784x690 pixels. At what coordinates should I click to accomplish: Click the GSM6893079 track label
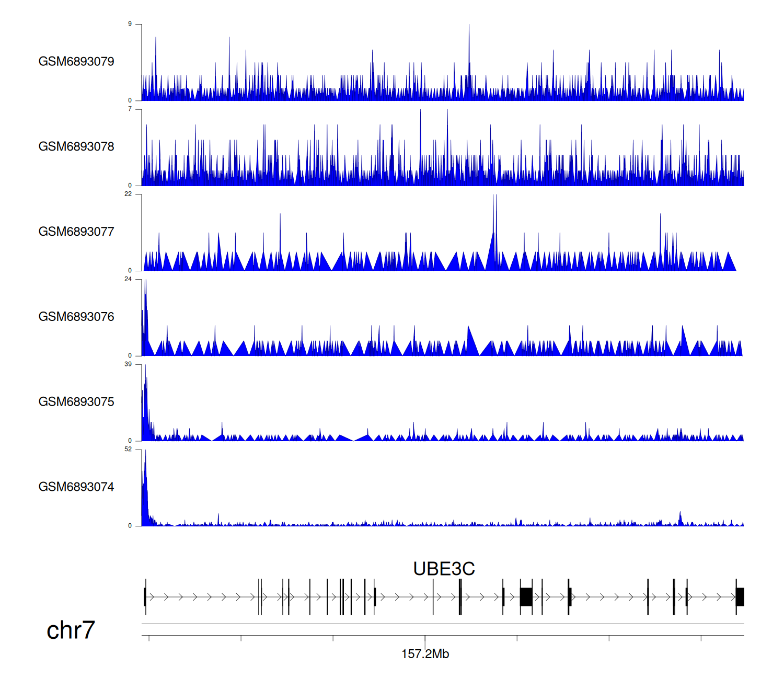click(x=76, y=62)
